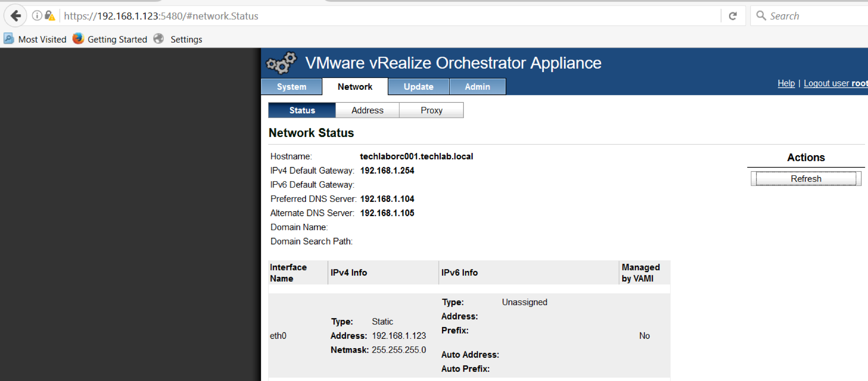Click the Refresh action button
This screenshot has width=868, height=381.
806,179
